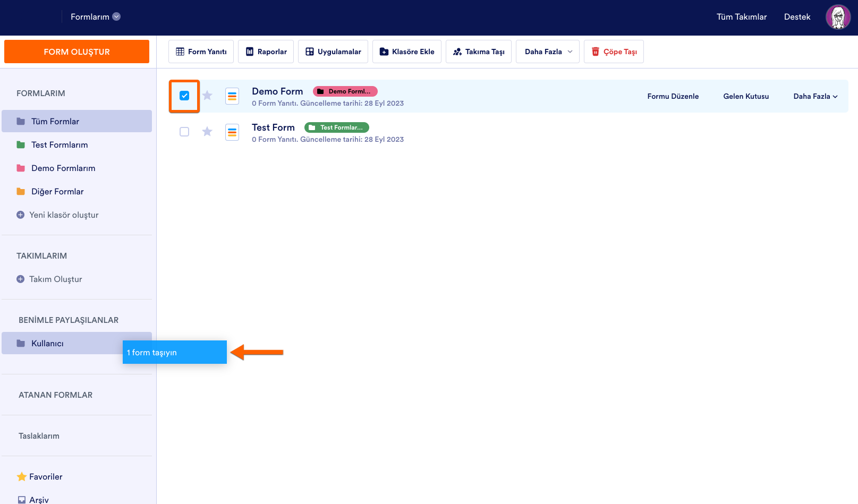This screenshot has height=504, width=858.
Task: Open Tüm Takımlar in the top bar
Action: pos(742,17)
